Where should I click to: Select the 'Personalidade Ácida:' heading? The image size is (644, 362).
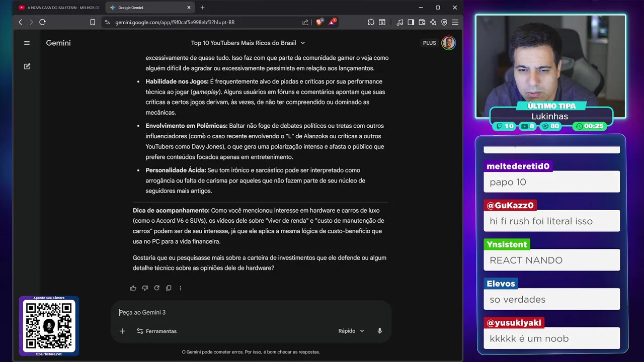click(x=176, y=170)
